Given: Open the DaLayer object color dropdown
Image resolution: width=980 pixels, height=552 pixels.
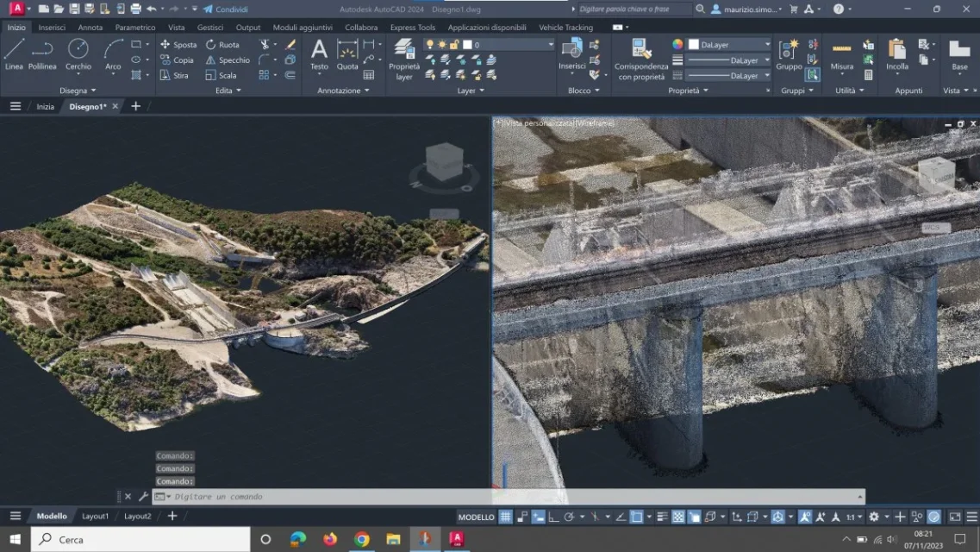Looking at the screenshot, I should click(x=729, y=45).
